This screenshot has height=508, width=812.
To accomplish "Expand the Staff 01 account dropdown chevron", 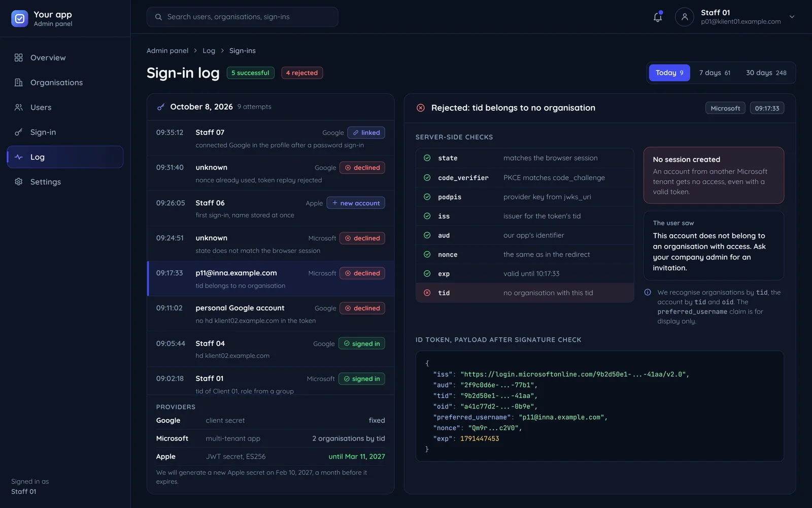I will pos(792,17).
